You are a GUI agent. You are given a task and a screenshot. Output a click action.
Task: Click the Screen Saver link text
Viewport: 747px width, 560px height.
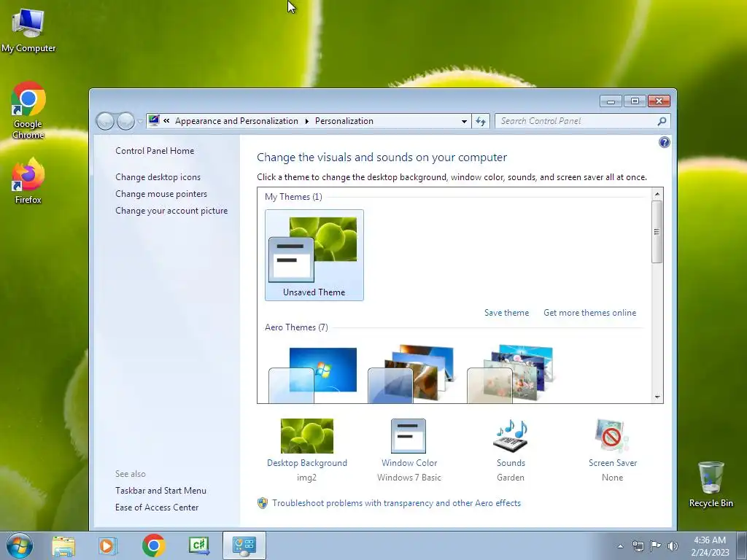pos(613,463)
